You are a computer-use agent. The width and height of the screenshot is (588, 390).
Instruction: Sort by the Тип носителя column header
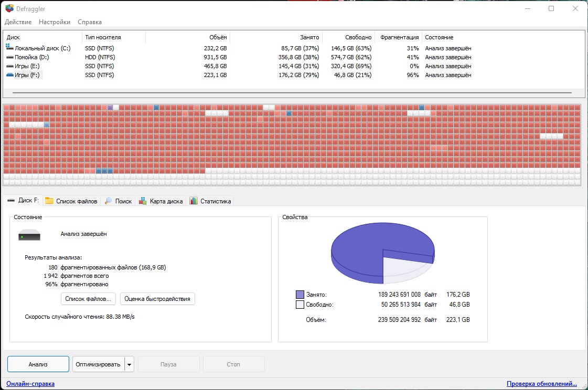(x=103, y=37)
